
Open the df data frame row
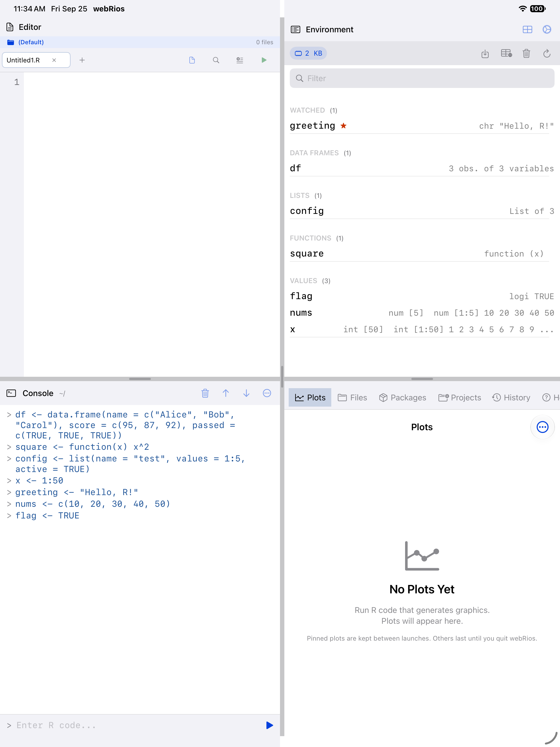click(x=422, y=168)
